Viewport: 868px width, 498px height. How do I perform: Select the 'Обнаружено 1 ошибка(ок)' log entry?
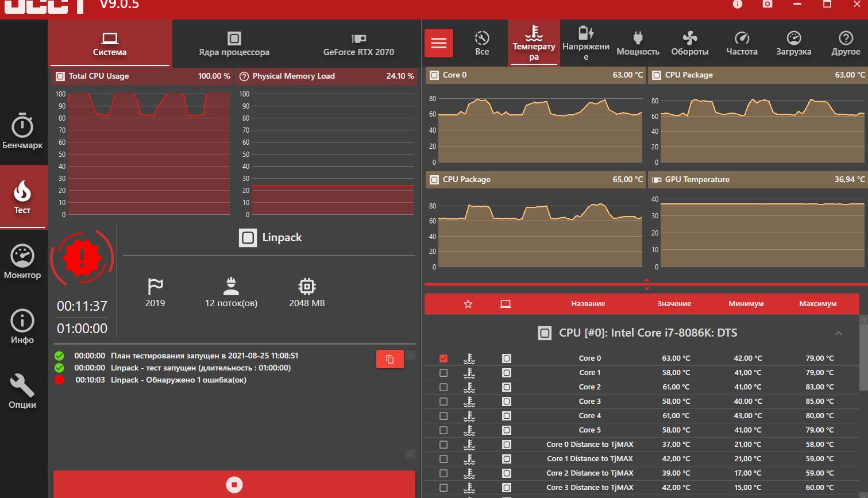179,380
